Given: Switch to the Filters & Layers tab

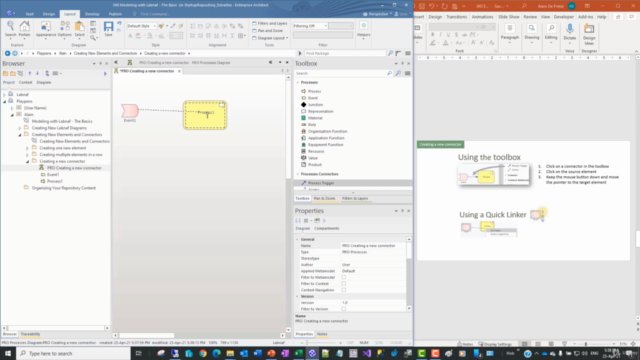Looking at the screenshot, I should pos(355,198).
